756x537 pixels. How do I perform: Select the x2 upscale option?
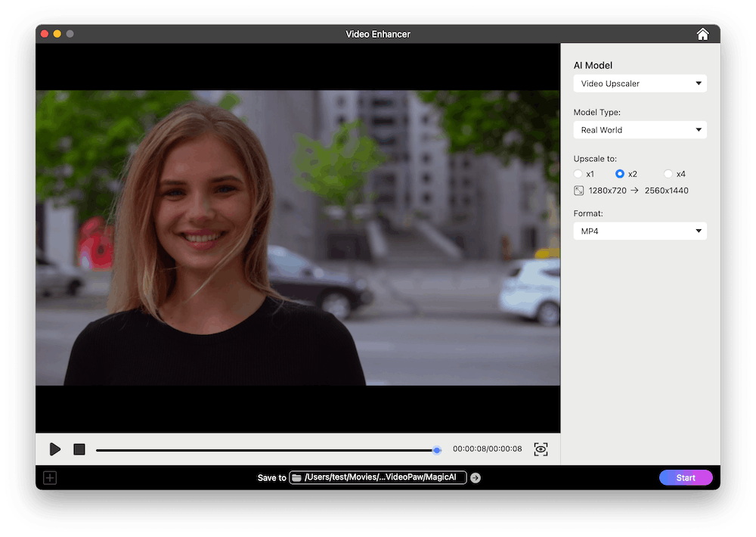(x=620, y=174)
